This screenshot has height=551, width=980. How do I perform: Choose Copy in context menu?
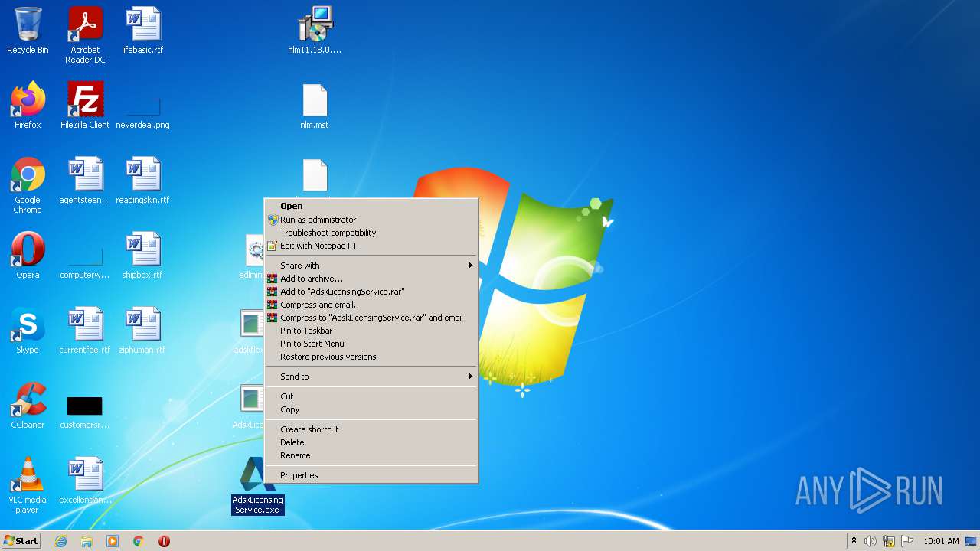pos(371,409)
